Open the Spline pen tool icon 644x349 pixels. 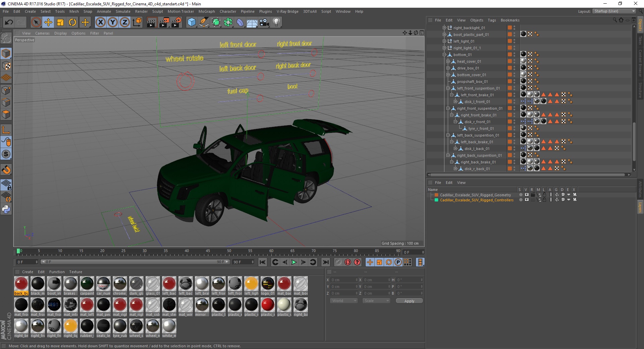204,22
